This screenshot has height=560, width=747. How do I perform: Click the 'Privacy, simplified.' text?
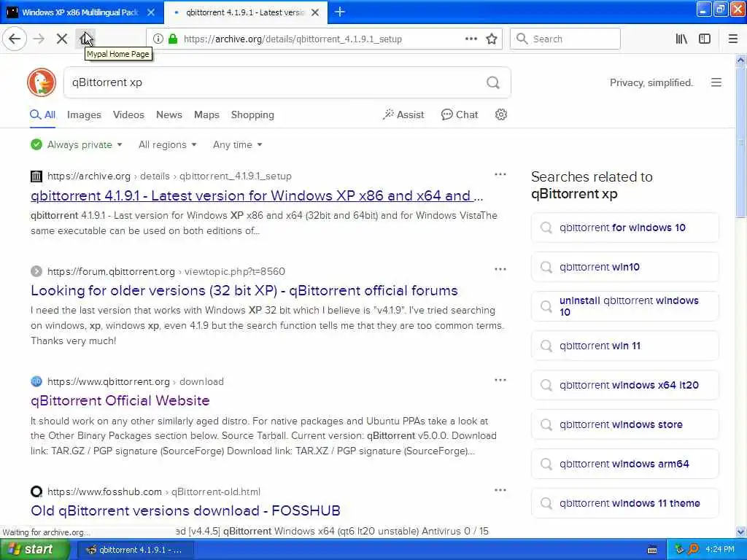pyautogui.click(x=651, y=83)
